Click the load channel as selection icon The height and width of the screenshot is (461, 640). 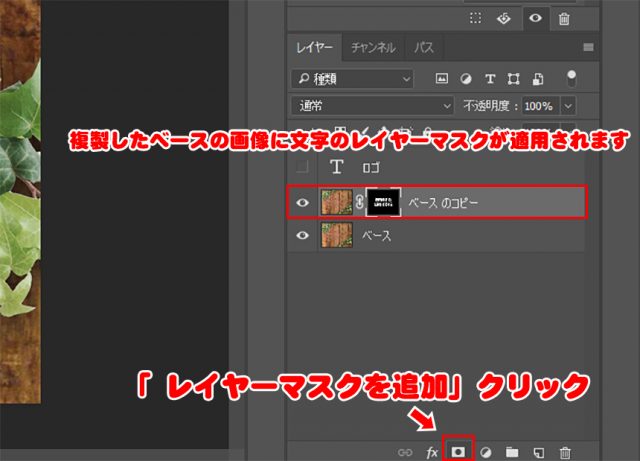(476, 18)
